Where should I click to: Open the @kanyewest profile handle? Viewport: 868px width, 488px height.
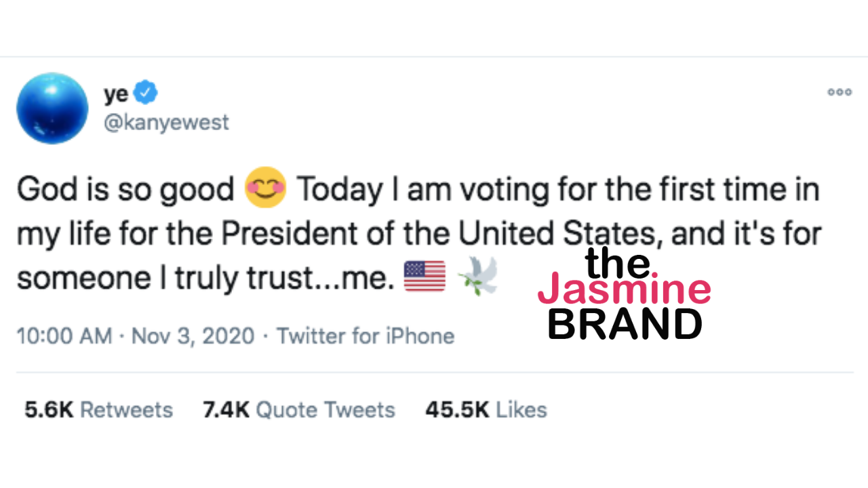click(x=166, y=122)
